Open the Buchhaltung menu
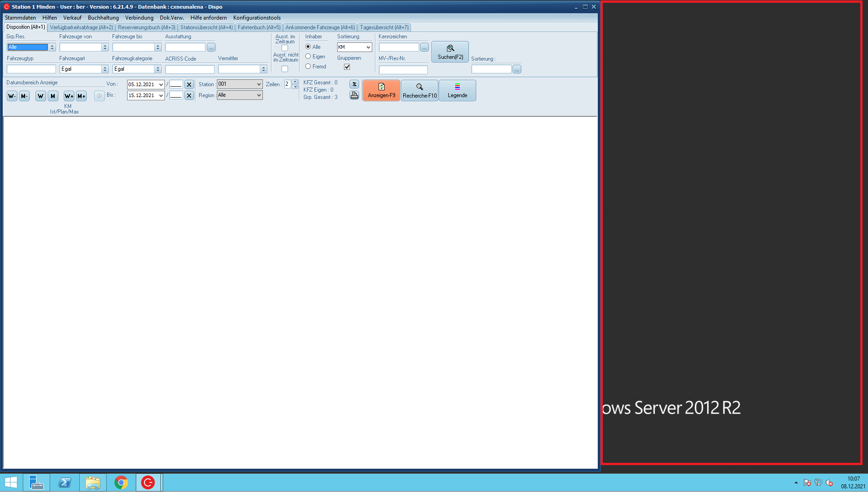The image size is (868, 492). click(103, 18)
